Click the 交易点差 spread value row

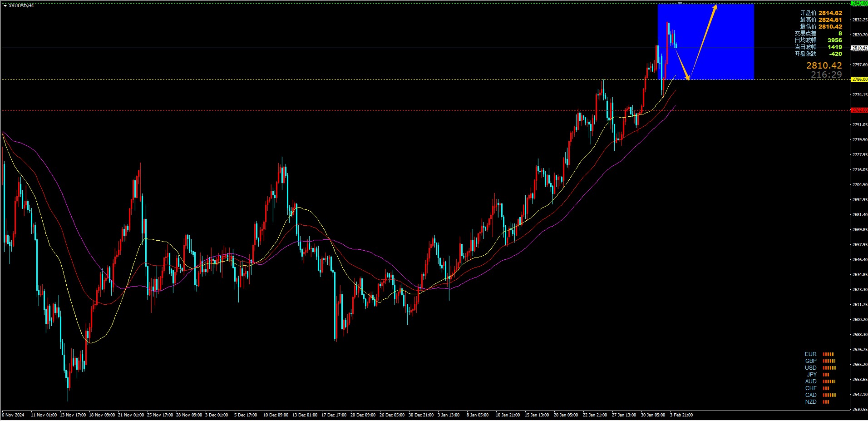[818, 34]
